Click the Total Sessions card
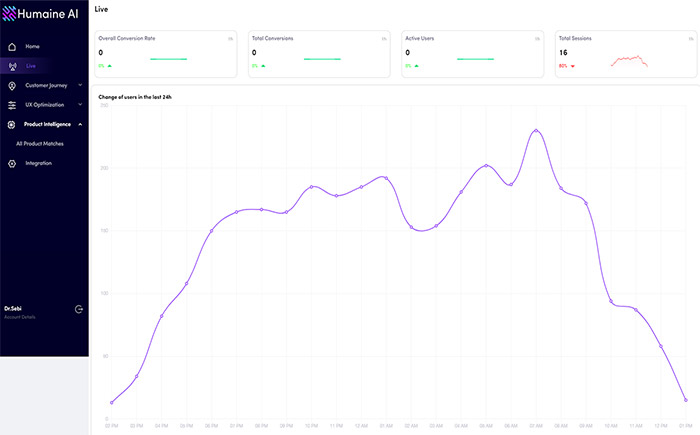Screen dimensions: 700x435 (620, 53)
